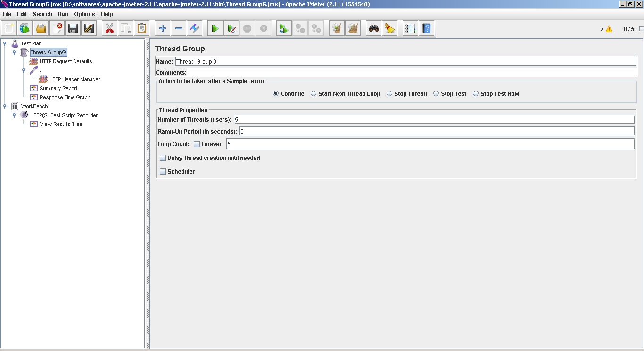The width and height of the screenshot is (644, 351).
Task: Open Search with binoculars icon
Action: click(374, 28)
